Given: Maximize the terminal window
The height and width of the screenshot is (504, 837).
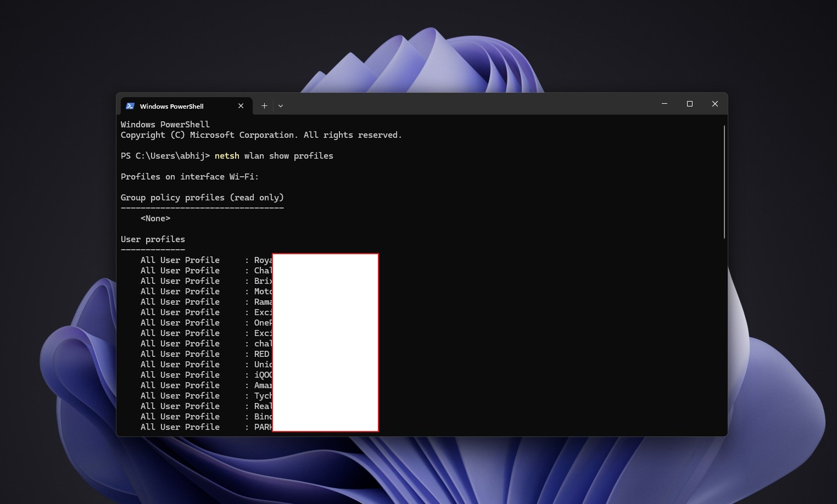Looking at the screenshot, I should pyautogui.click(x=690, y=104).
